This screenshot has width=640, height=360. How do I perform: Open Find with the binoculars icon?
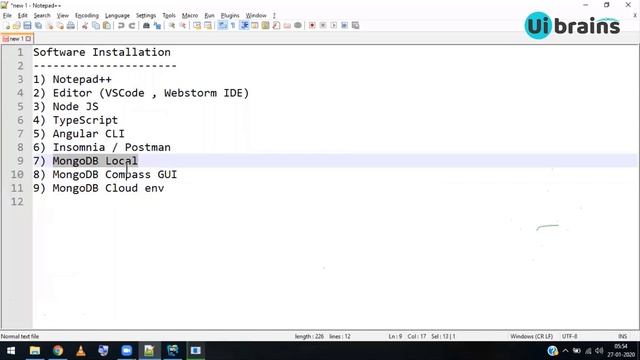146,25
